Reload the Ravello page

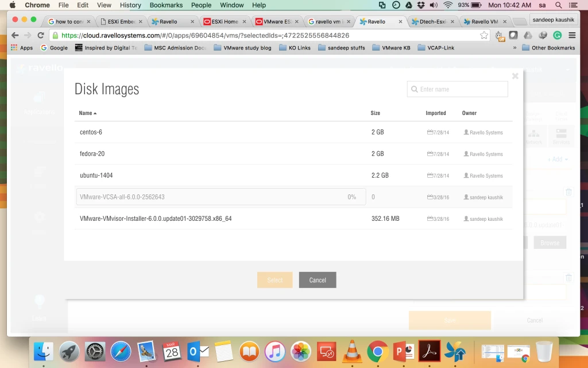[x=41, y=35]
